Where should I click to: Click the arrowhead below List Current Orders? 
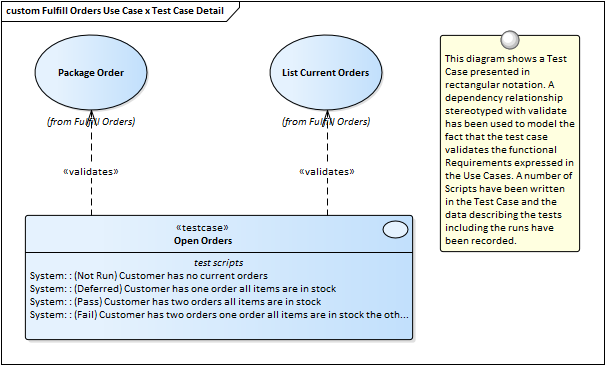tap(327, 115)
